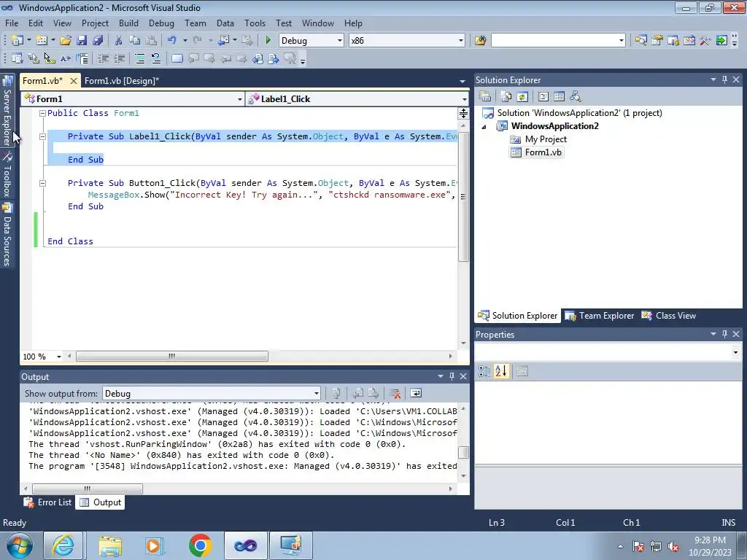Image resolution: width=747 pixels, height=560 pixels.
Task: Click the Copy toolbar icon
Action: [x=135, y=41]
